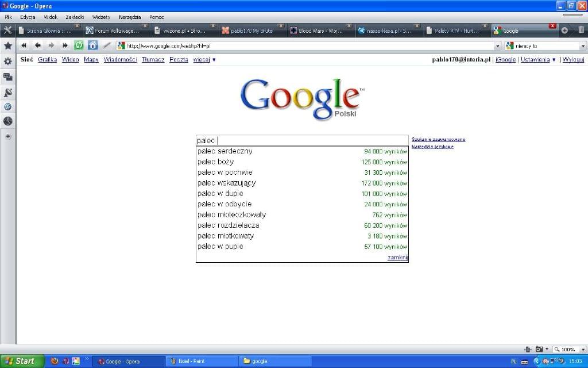Image resolution: width=588 pixels, height=368 pixels.
Task: Switch to the nasza-klasa.pl tab
Action: tap(388, 30)
